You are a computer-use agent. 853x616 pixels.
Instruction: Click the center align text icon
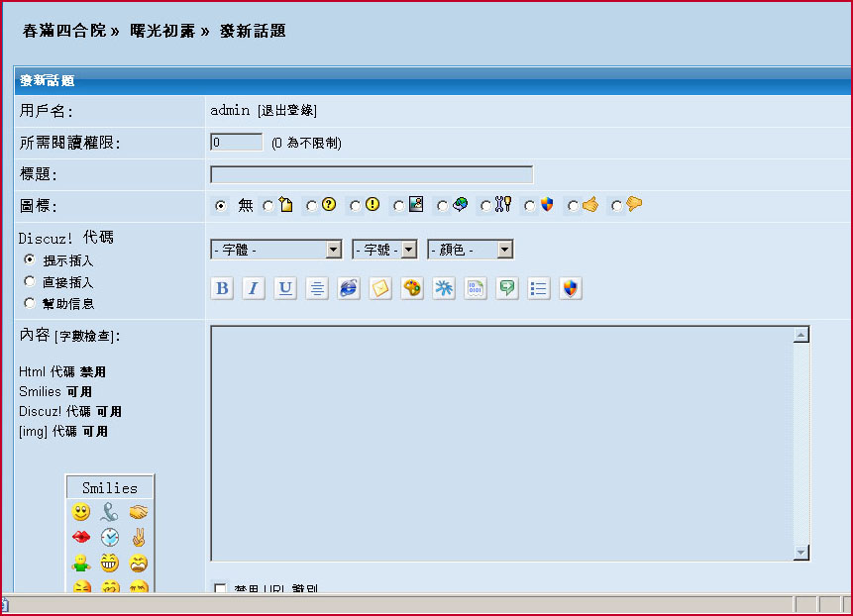pyautogui.click(x=317, y=288)
